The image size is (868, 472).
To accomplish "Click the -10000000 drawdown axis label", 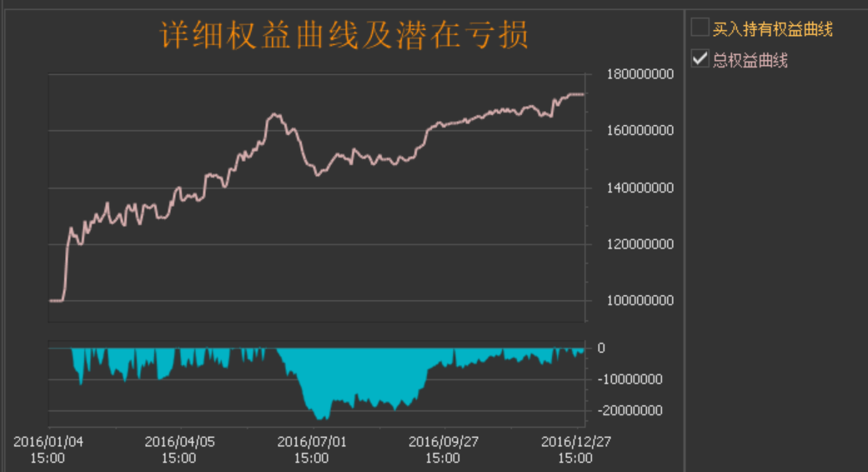I will (630, 379).
